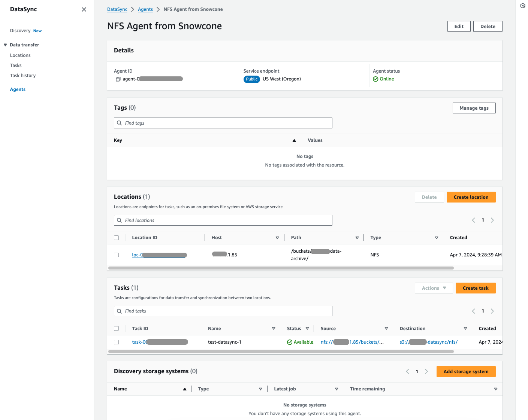Open the task-0 task ID link
The image size is (528, 420).
point(160,342)
